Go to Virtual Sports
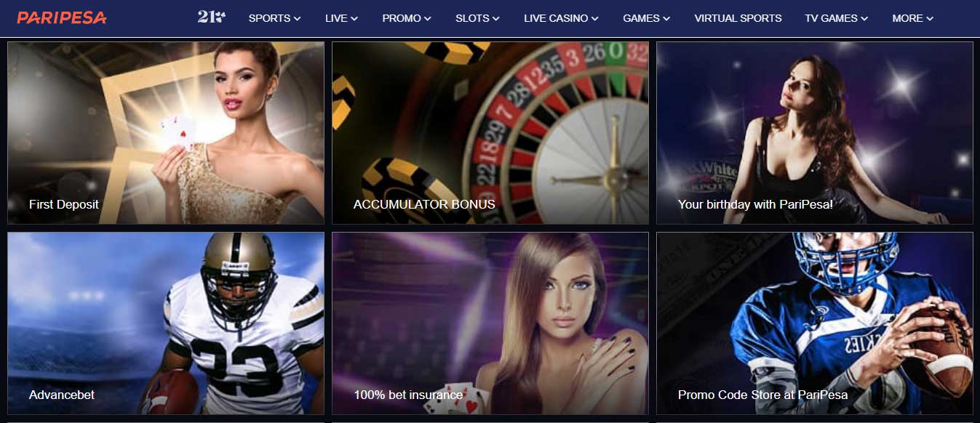The image size is (980, 423). pos(738,18)
